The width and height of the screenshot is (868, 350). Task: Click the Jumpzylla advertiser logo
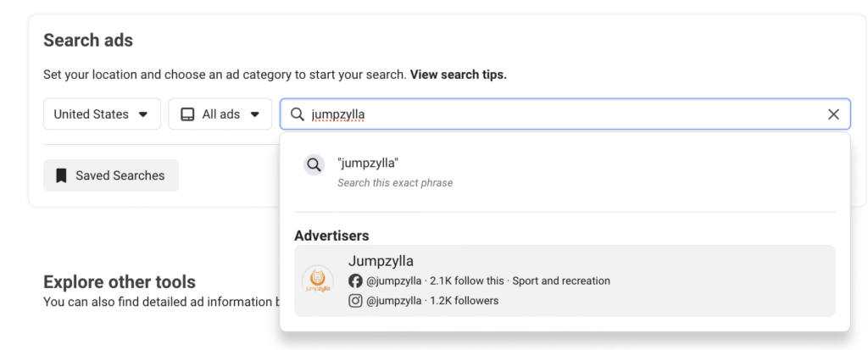(x=316, y=281)
